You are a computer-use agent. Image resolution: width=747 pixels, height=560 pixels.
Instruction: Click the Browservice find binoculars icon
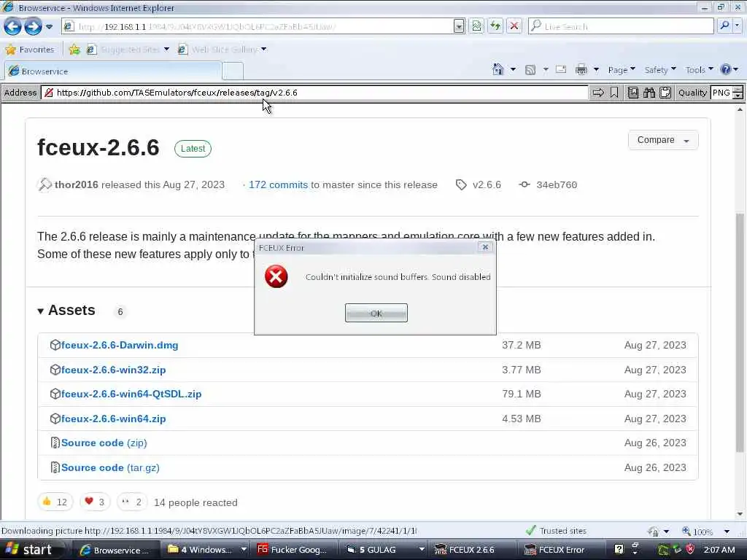pos(649,93)
